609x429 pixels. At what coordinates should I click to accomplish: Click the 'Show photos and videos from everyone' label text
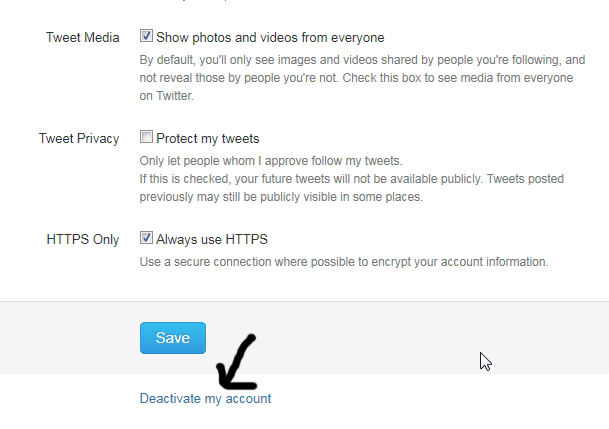pyautogui.click(x=270, y=38)
